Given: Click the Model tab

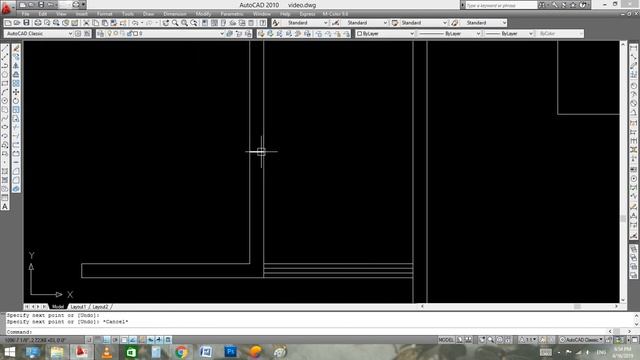Looking at the screenshot, I should 58,307.
